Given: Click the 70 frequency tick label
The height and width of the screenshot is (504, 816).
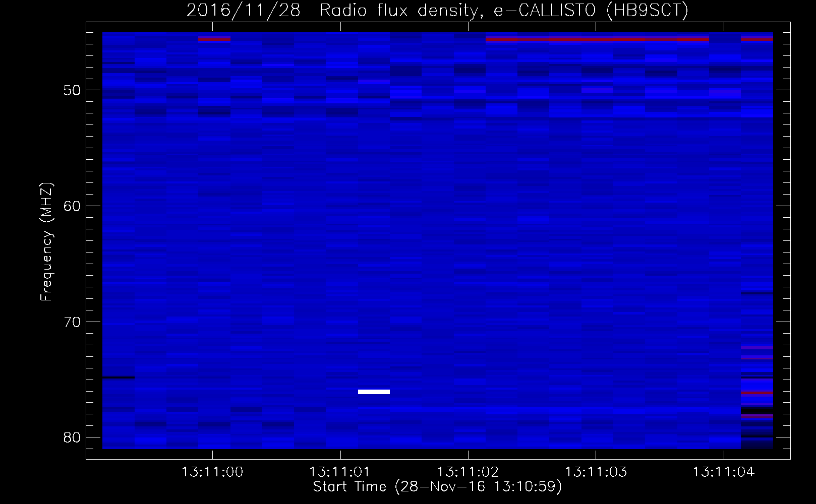Looking at the screenshot, I should click(x=72, y=322).
